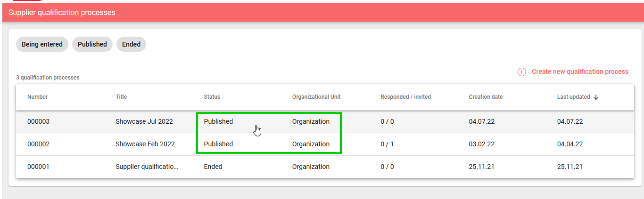Sort by the Number column header
644x199 pixels.
point(37,97)
